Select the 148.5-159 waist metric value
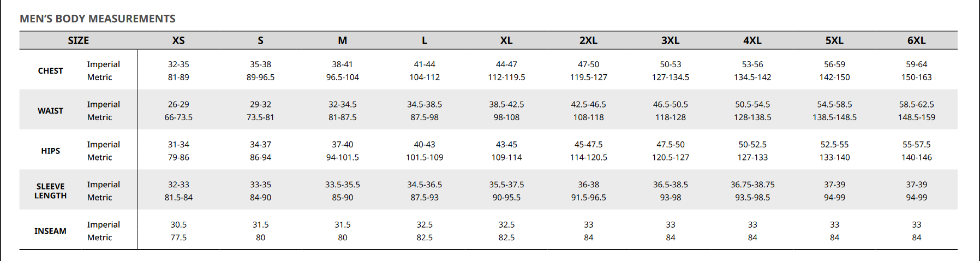 (x=916, y=117)
